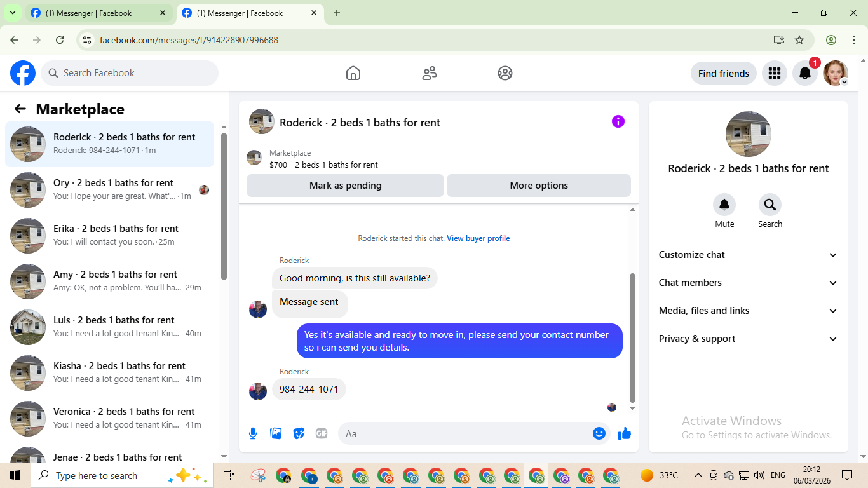Screen dimensions: 868x488
Task: Click the message 'Good morning, is this still available?'
Action: coord(355,278)
